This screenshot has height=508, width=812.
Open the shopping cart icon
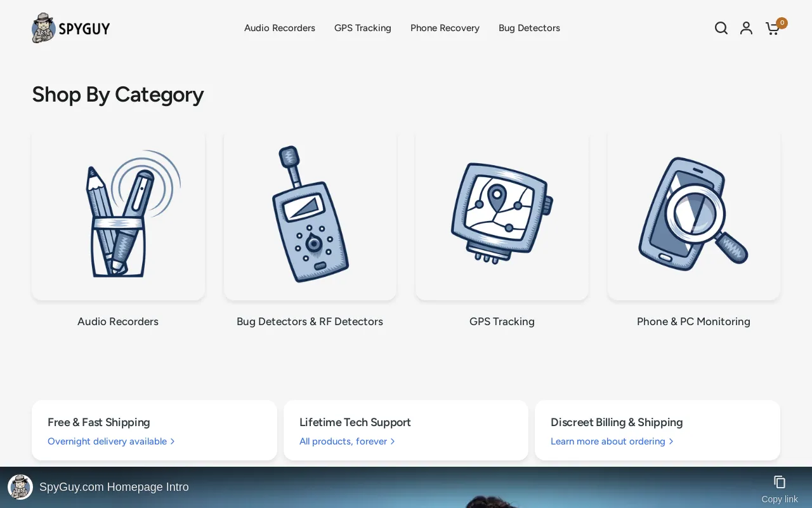[x=773, y=29]
